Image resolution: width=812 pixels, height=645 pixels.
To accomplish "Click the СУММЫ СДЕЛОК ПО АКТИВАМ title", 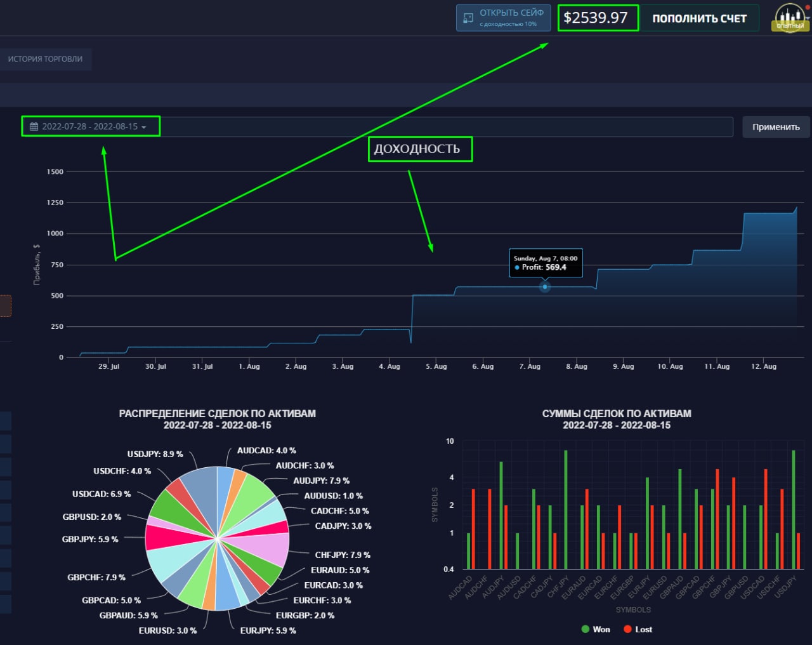I will click(617, 413).
